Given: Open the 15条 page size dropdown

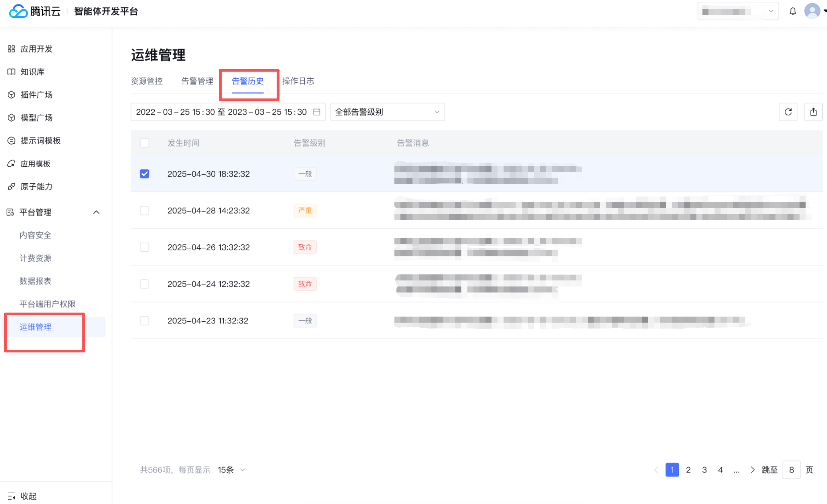Looking at the screenshot, I should click(x=231, y=470).
